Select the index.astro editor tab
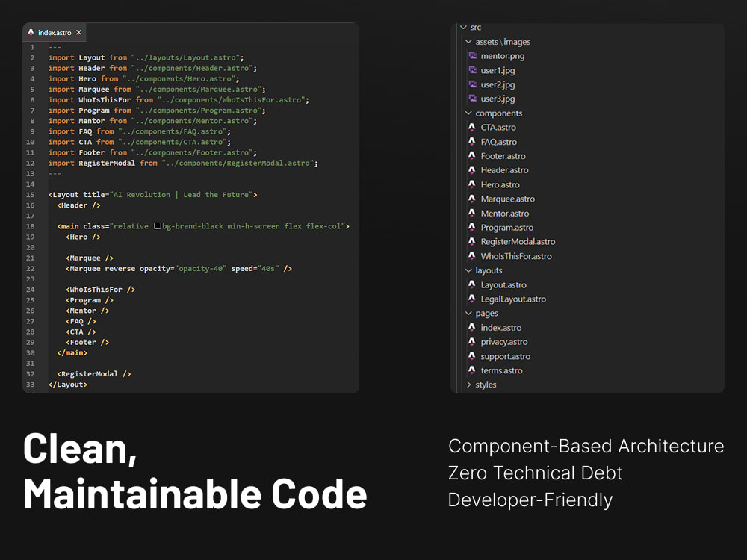The width and height of the screenshot is (747, 560). point(55,32)
